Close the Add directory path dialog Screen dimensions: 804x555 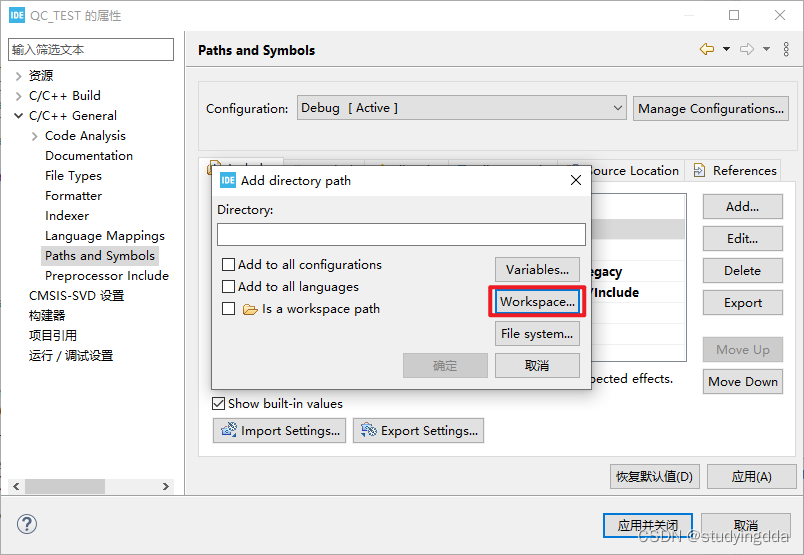pyautogui.click(x=576, y=180)
